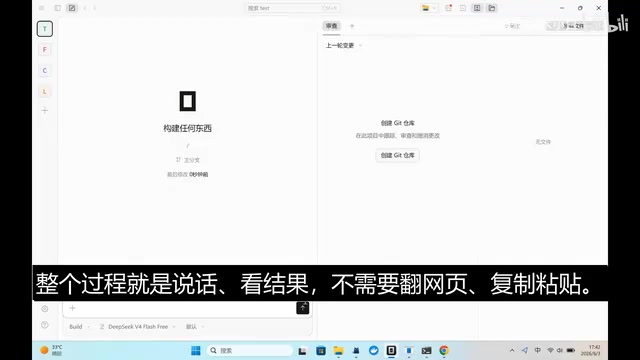
Task: Toggle the review panel icon
Action: (477, 8)
